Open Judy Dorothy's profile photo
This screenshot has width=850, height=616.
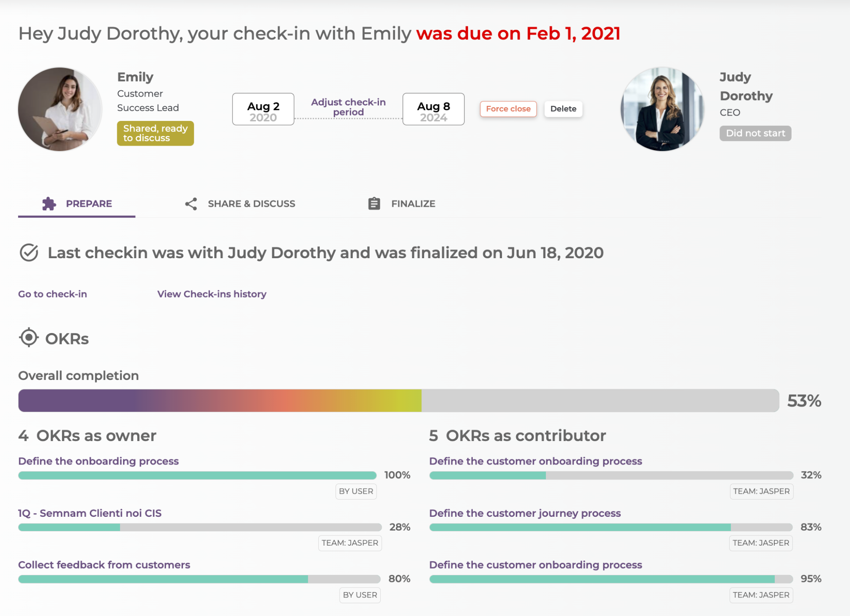tap(662, 109)
